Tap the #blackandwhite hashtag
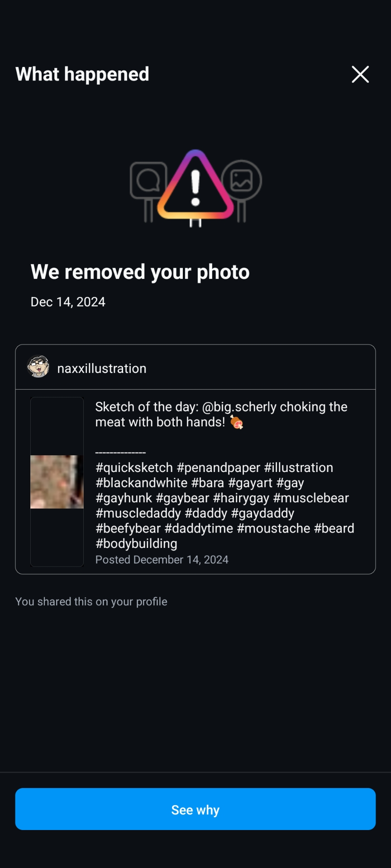The width and height of the screenshot is (391, 868). coord(141,483)
